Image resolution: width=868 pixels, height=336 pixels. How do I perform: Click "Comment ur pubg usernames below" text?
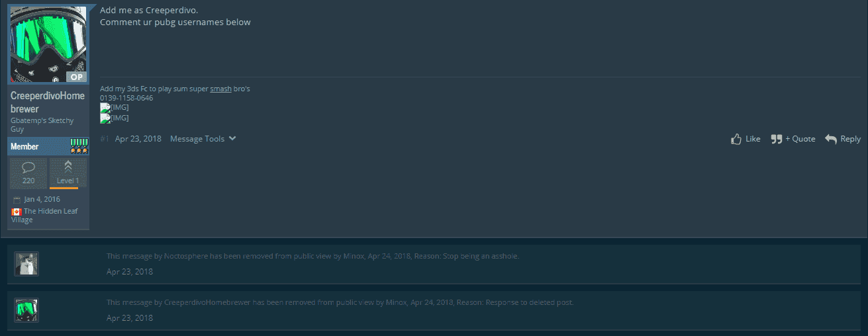tap(175, 22)
